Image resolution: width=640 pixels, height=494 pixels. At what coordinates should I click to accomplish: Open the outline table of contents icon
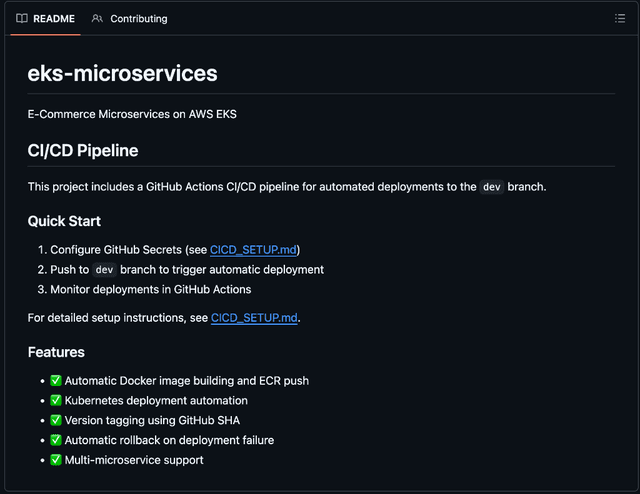[620, 18]
